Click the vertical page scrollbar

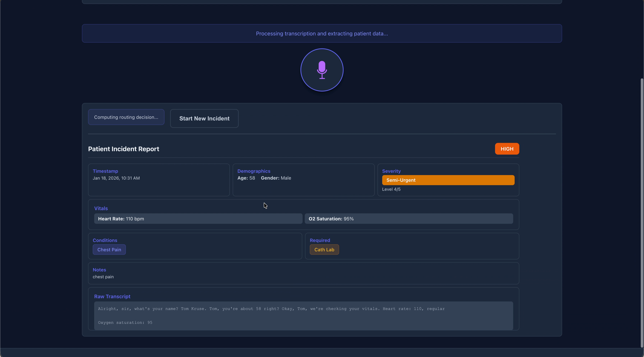point(642,212)
